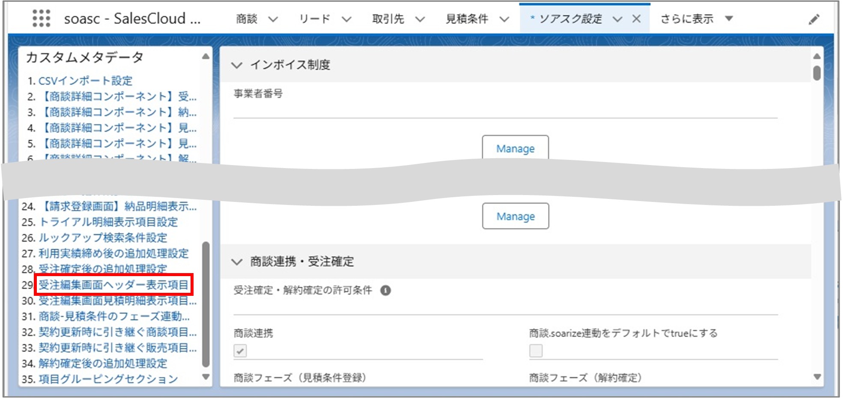Viewport: 868px width, 400px height.
Task: Open the App Launcher waffle icon
Action: pos(42,18)
